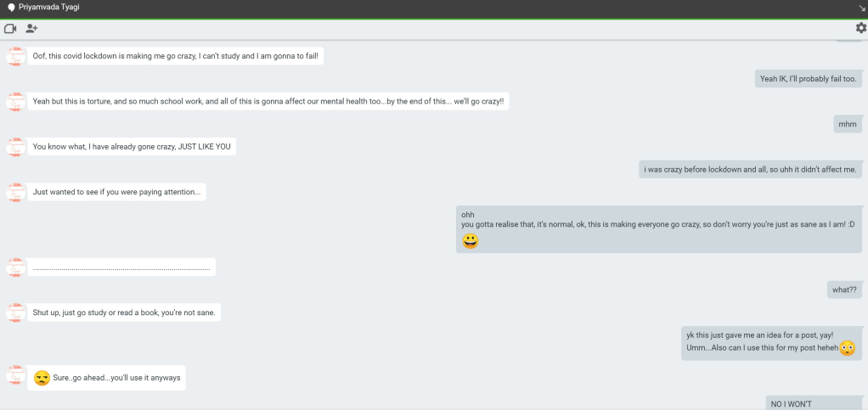Image resolution: width=868 pixels, height=411 pixels.
Task: Select the 'what??' reply bubble
Action: pos(844,290)
